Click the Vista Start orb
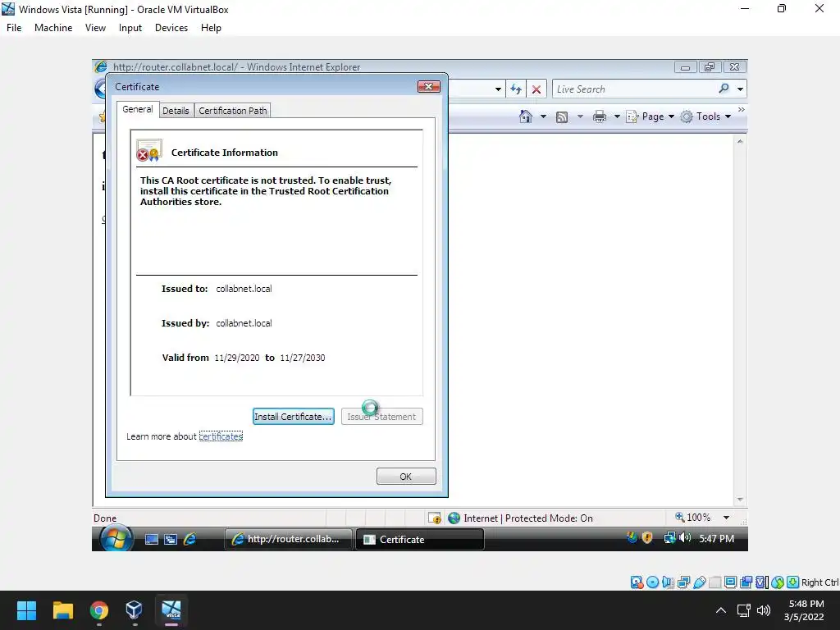This screenshot has height=630, width=840. pyautogui.click(x=116, y=538)
